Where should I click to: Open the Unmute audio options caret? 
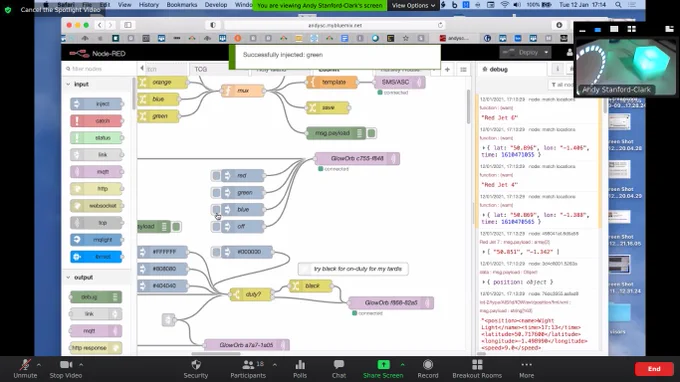[x=39, y=365]
